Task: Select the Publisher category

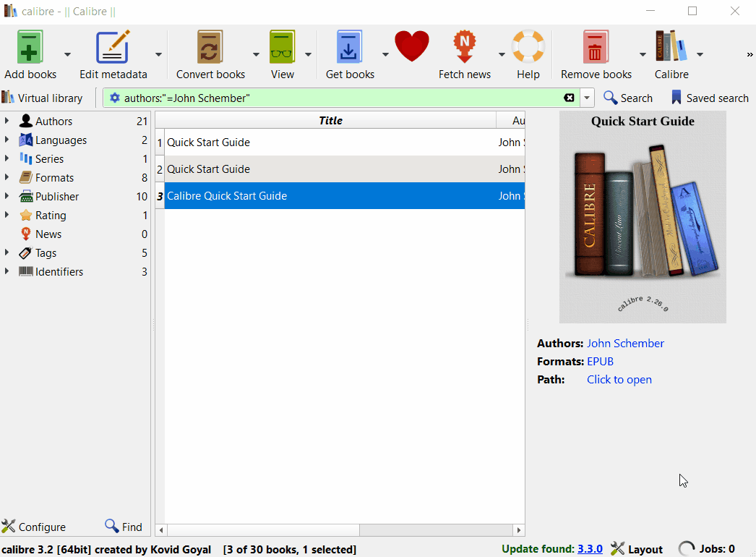Action: [57, 197]
